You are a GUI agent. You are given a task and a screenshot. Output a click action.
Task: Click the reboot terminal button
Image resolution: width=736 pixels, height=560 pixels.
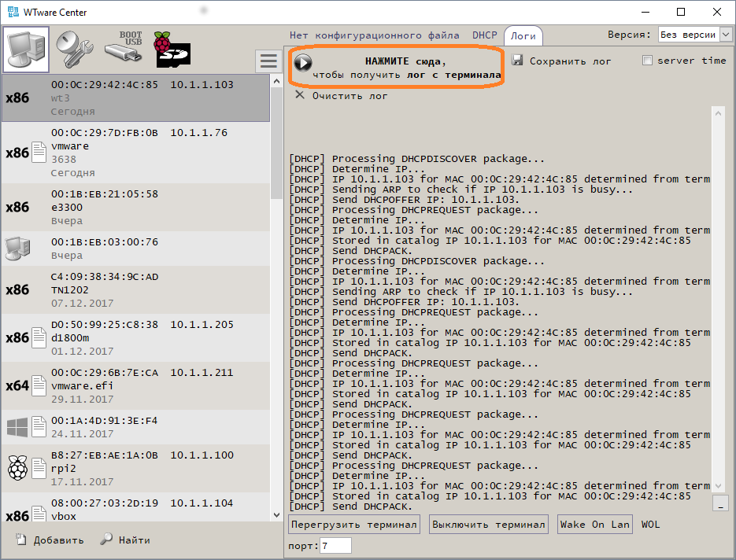coord(354,525)
